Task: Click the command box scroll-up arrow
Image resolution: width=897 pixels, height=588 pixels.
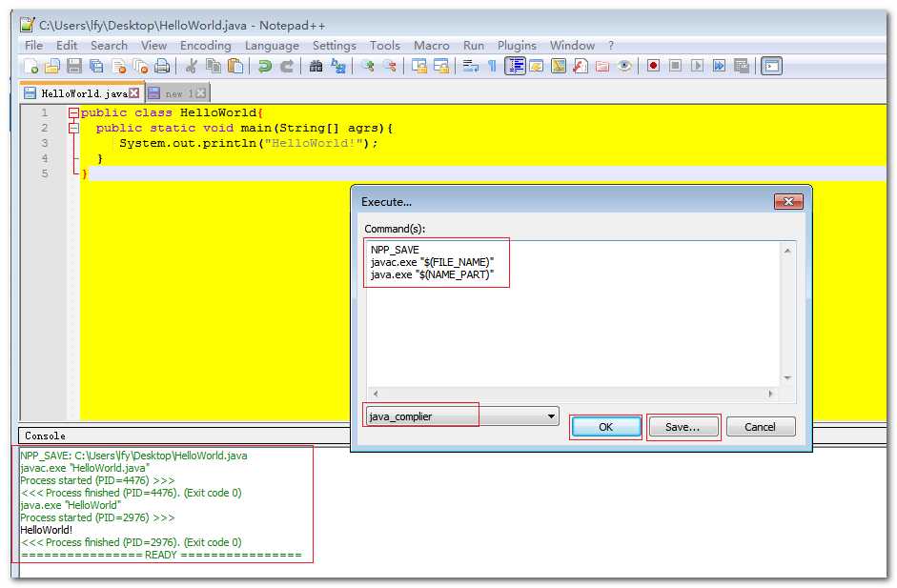Action: click(787, 251)
